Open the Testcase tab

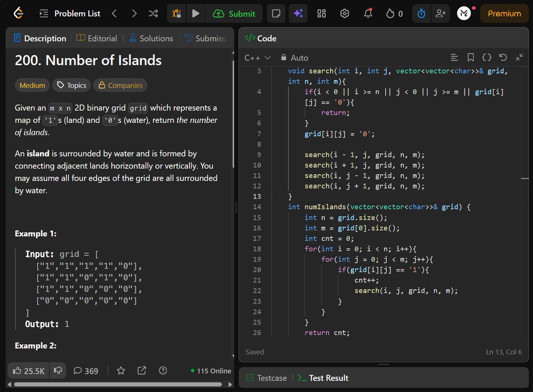(267, 378)
